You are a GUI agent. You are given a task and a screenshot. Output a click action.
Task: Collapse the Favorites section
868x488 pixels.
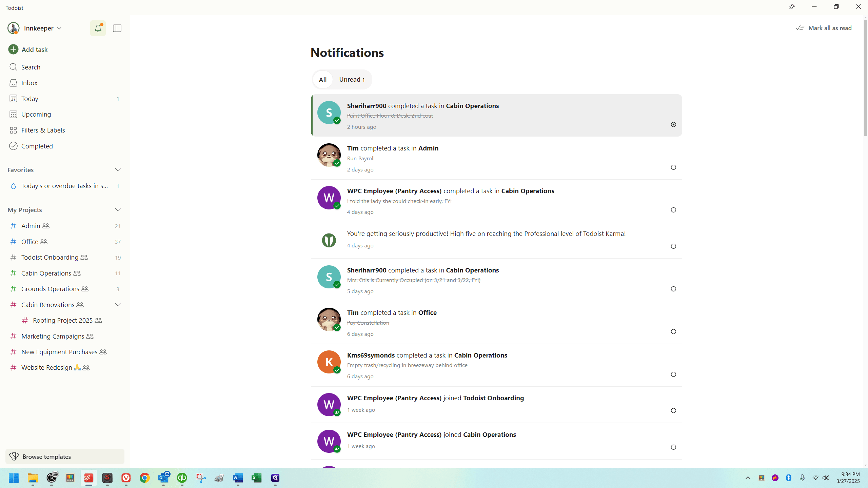pyautogui.click(x=118, y=170)
